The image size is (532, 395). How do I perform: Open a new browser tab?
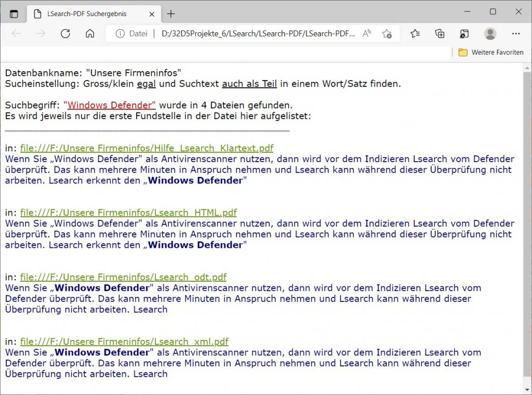(x=171, y=14)
